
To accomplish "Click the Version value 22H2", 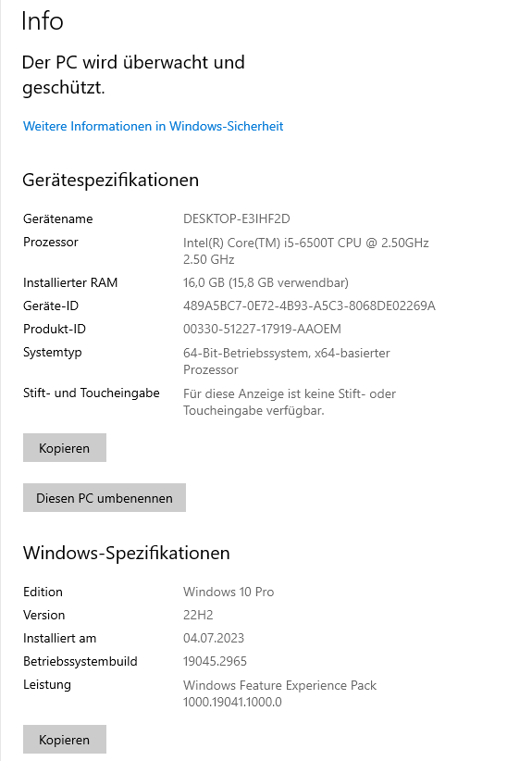I will pos(198,615).
